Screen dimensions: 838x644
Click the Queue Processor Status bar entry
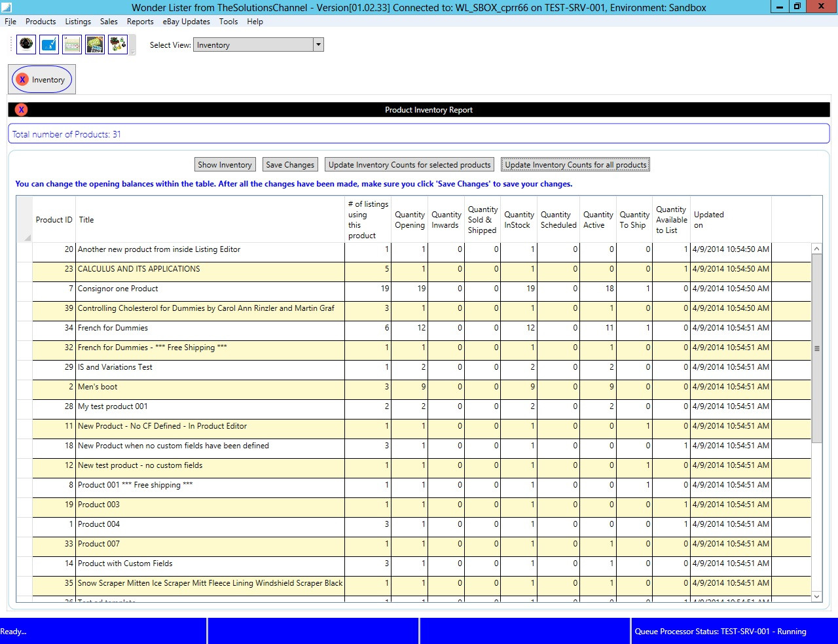click(x=720, y=632)
